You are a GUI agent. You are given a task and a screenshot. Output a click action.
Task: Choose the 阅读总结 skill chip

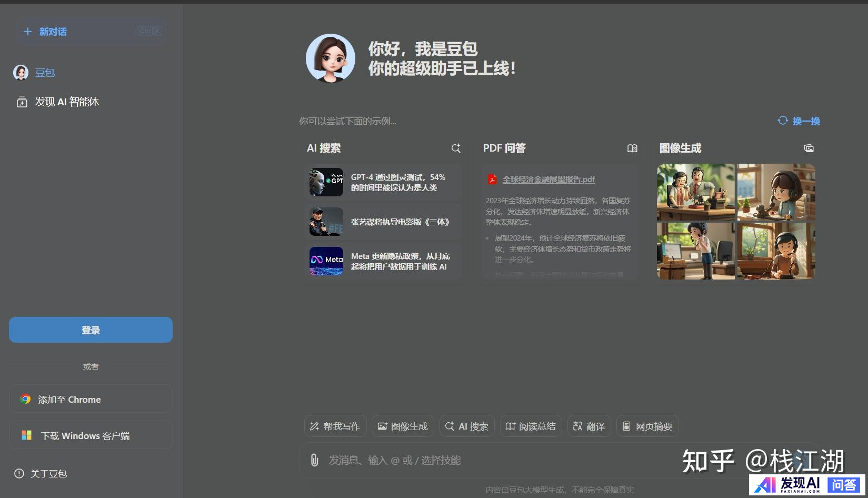pyautogui.click(x=531, y=426)
